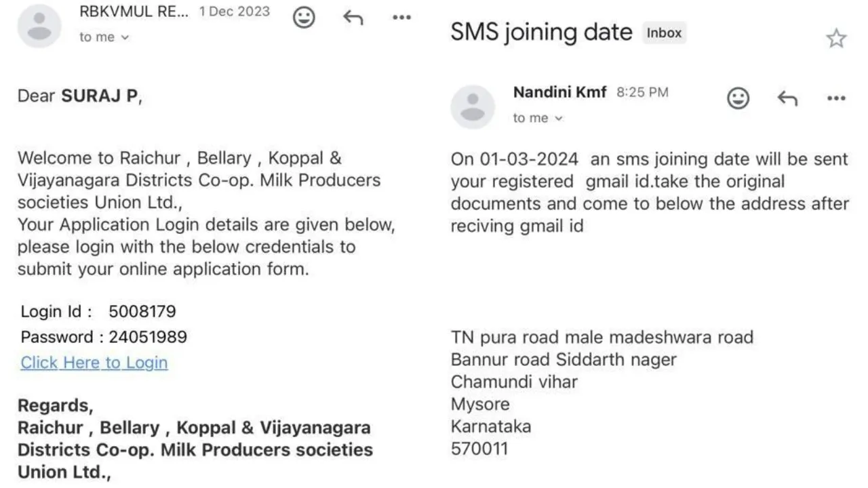Open more options for Nandini Kmf email
The height and width of the screenshot is (488, 868).
point(835,98)
